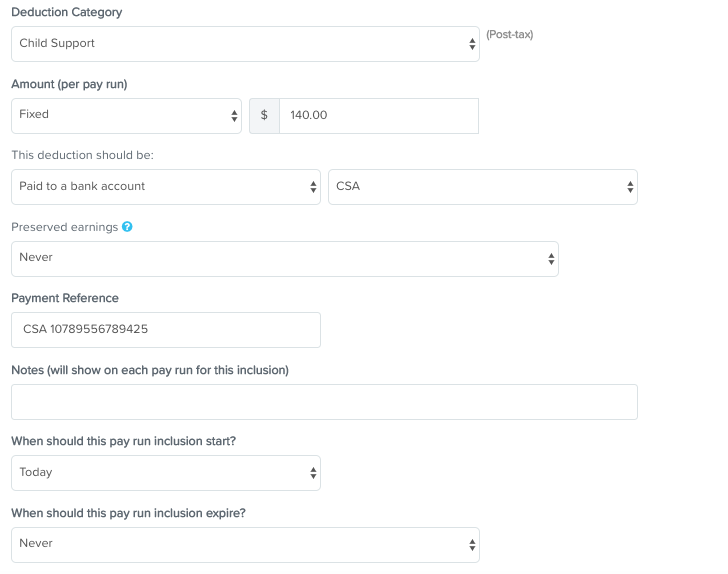The image size is (728, 574).
Task: Click arrows on the Today select
Action: 313,473
